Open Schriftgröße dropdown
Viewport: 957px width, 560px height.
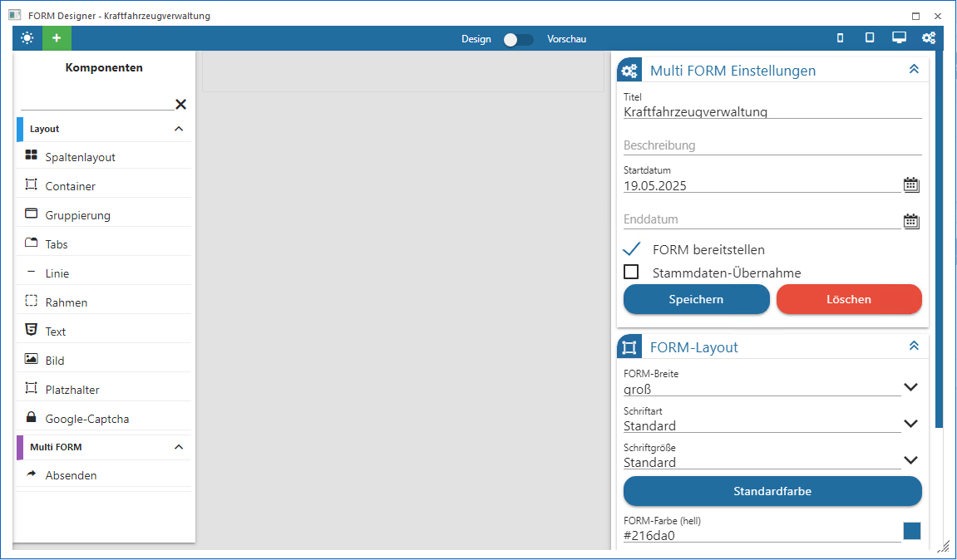910,460
